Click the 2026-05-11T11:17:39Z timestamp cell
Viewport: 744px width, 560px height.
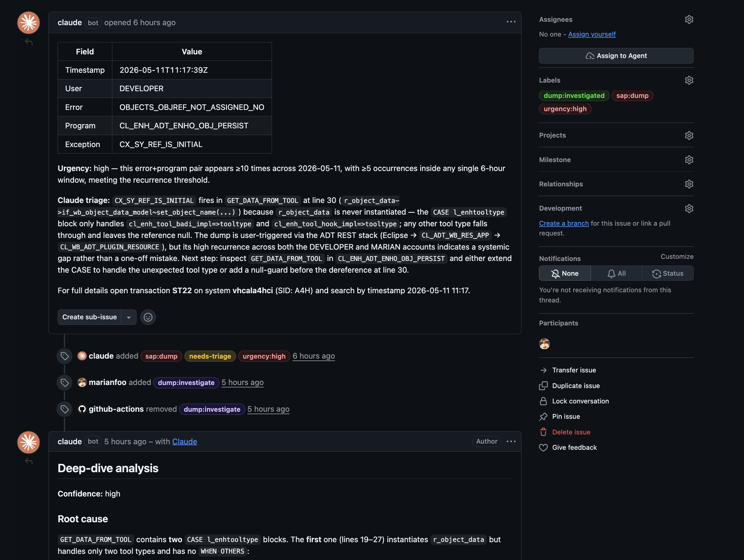(x=192, y=70)
